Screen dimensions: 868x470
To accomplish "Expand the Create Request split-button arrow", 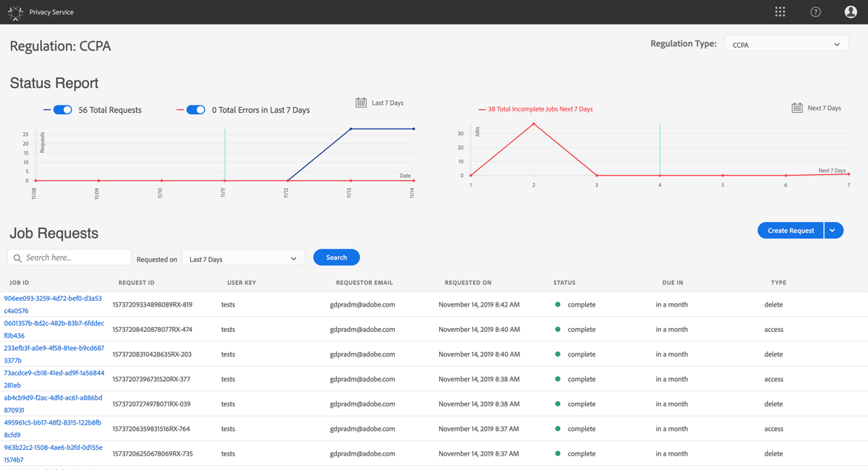I will (833, 230).
